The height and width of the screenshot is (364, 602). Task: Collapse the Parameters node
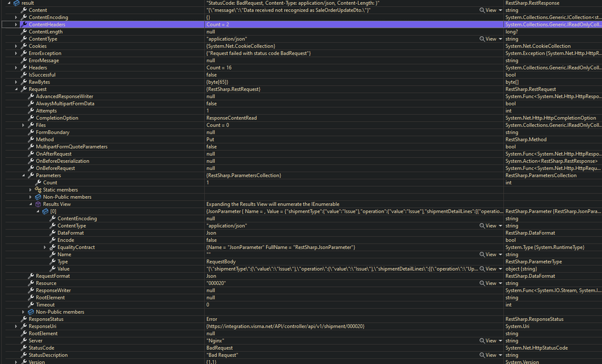click(23, 175)
